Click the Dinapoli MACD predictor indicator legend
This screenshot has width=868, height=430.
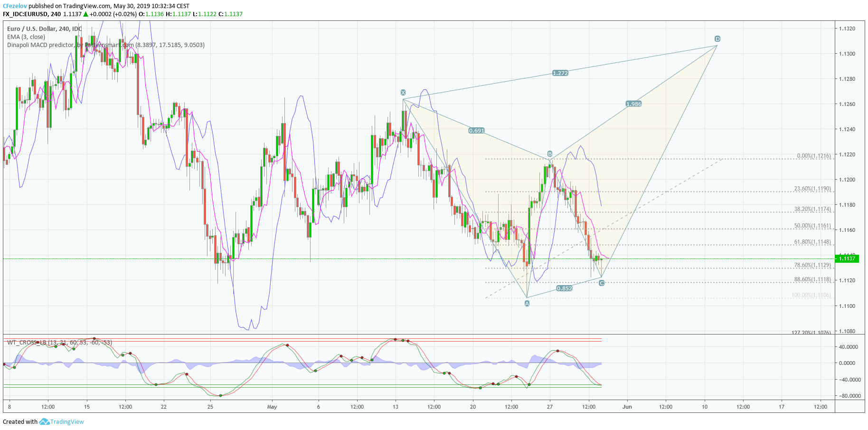pos(106,45)
